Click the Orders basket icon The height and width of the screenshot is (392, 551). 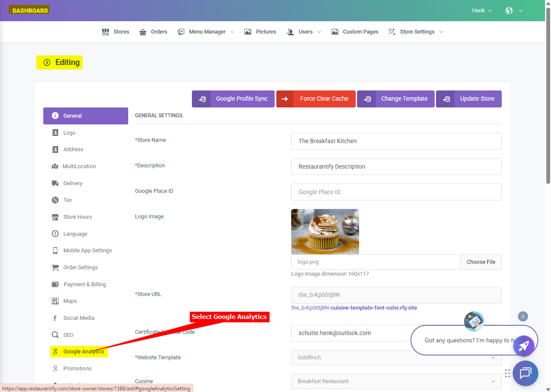point(143,32)
